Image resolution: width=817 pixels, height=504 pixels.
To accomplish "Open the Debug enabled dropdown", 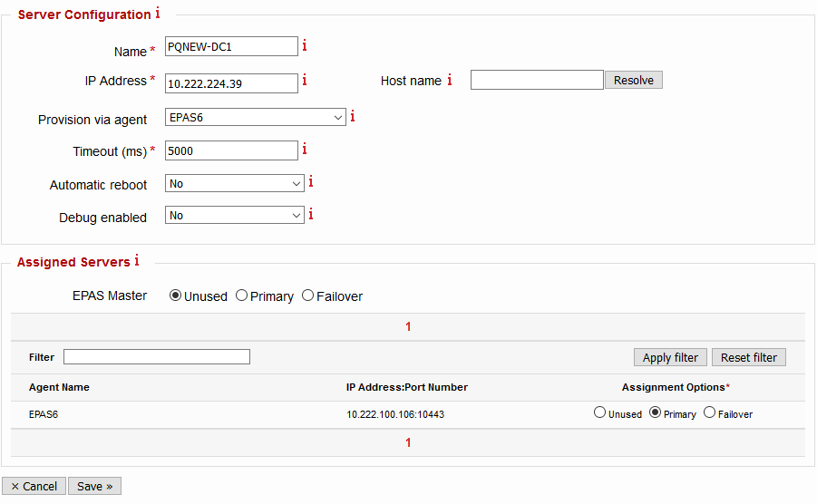I will pos(234,216).
